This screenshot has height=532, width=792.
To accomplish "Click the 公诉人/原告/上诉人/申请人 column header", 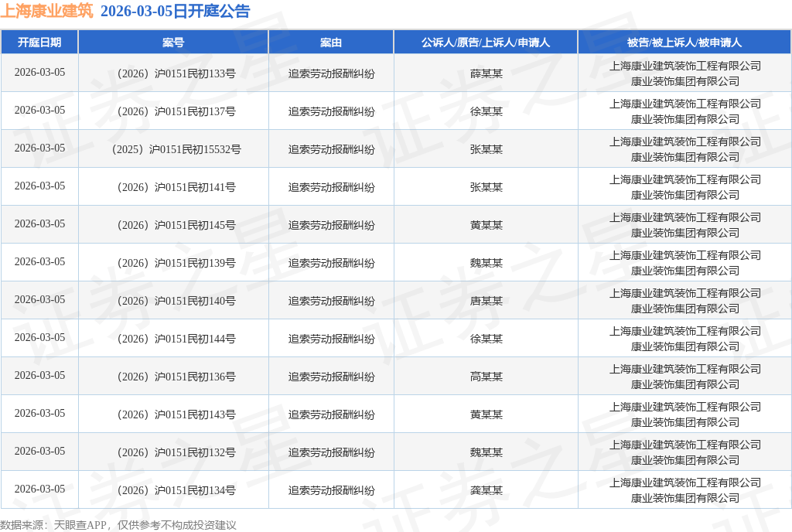I will pos(486,43).
